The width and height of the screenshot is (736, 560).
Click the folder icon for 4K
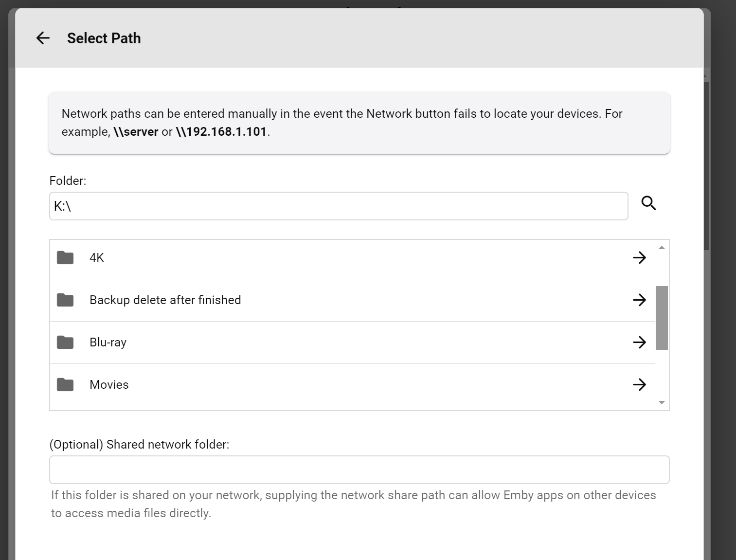[65, 258]
